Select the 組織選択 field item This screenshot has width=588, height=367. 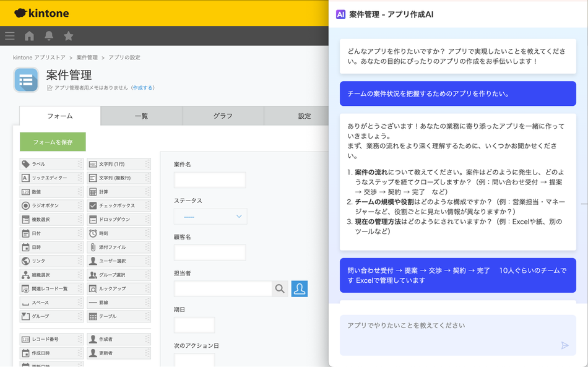[51, 275]
